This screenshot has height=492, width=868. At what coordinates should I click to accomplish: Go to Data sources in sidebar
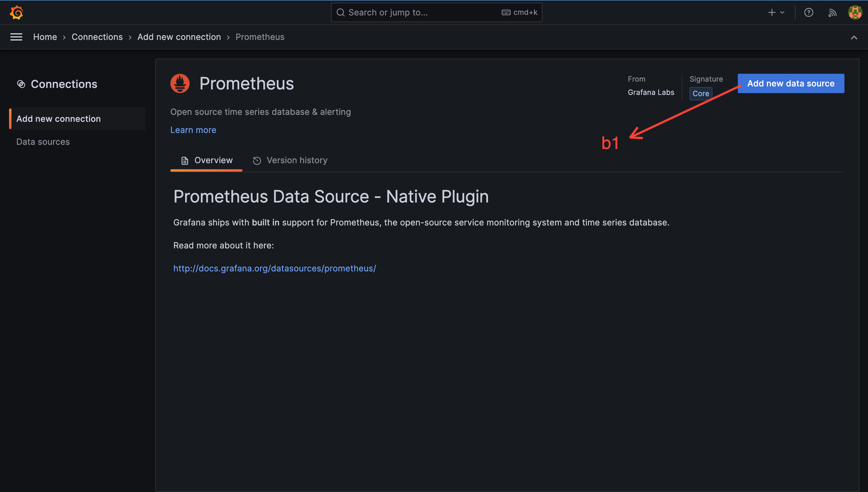43,142
